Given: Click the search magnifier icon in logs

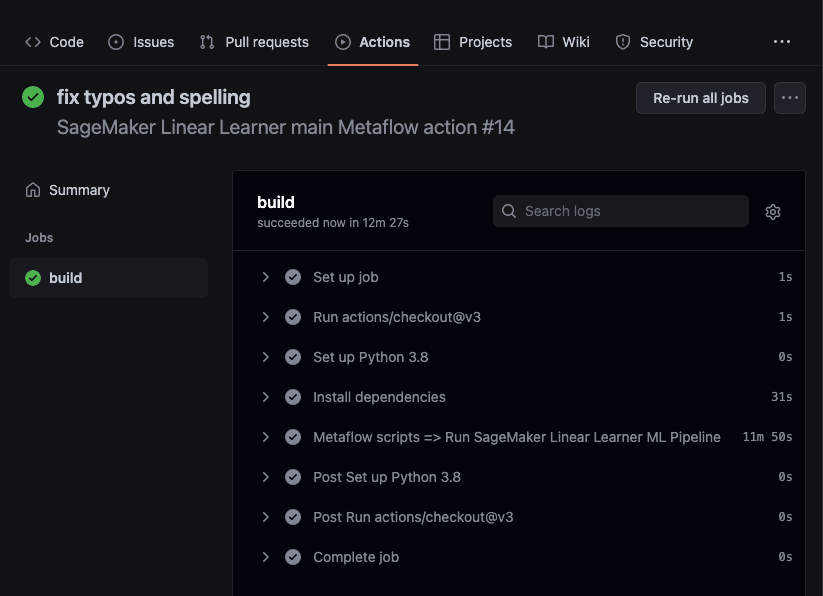Looking at the screenshot, I should (509, 211).
